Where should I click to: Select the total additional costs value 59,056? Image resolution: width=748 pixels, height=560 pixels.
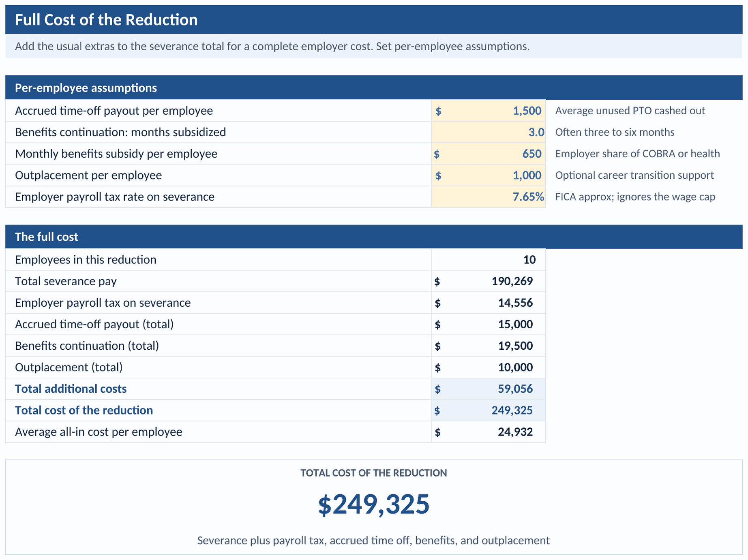488,389
